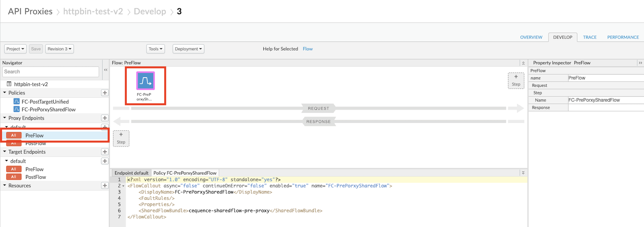Collapse the Navigator panel

(106, 70)
